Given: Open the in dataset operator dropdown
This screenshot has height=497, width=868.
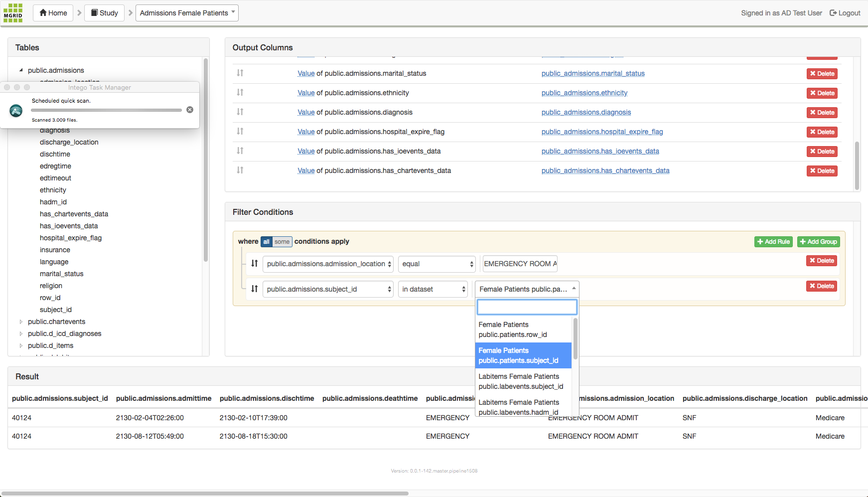Looking at the screenshot, I should tap(433, 289).
